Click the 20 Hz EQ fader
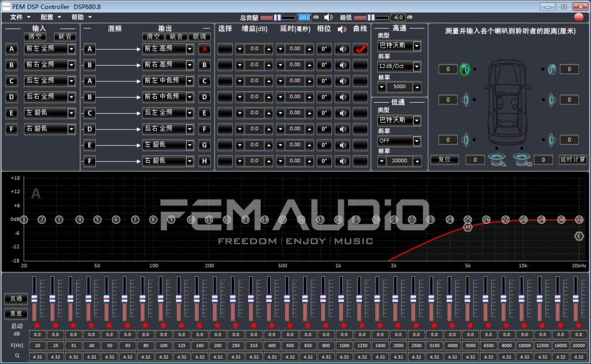This screenshot has width=591, height=364. tap(34, 298)
